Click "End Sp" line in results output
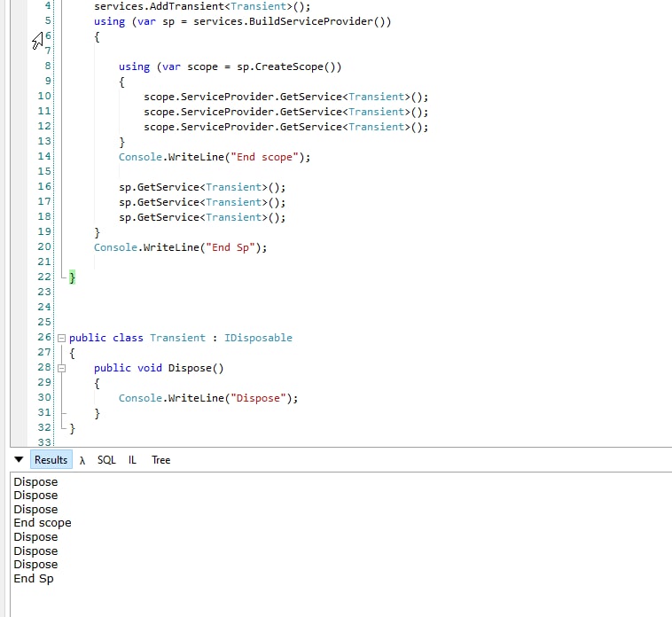Screen dimensions: 672x617 pos(34,578)
